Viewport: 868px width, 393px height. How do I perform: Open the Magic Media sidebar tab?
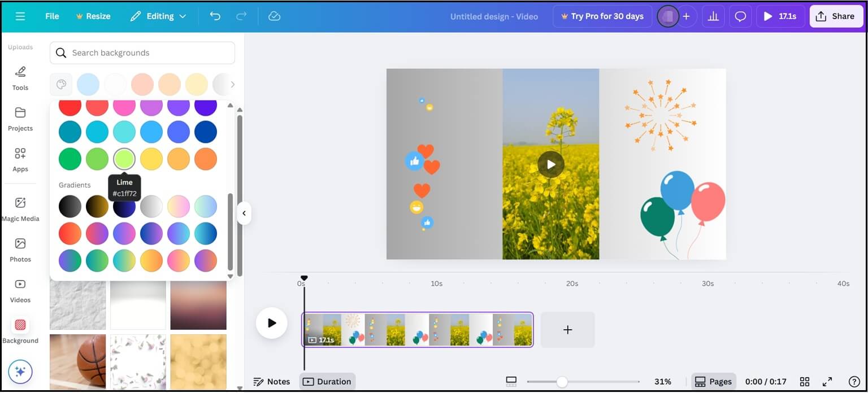point(20,209)
